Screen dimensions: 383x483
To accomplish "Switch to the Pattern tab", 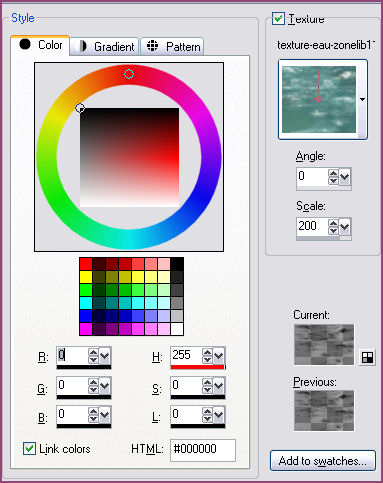I will [172, 46].
